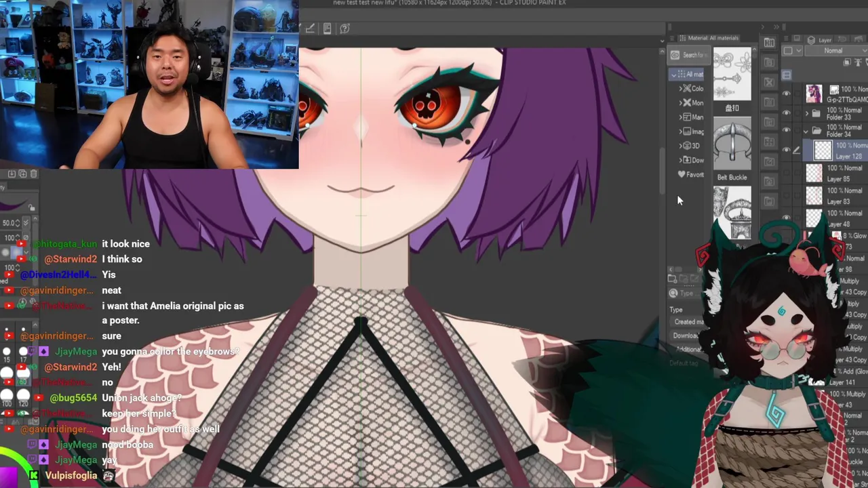The height and width of the screenshot is (488, 868).
Task: Click the lock icon beside the brush stroke preview
Action: click(x=31, y=207)
